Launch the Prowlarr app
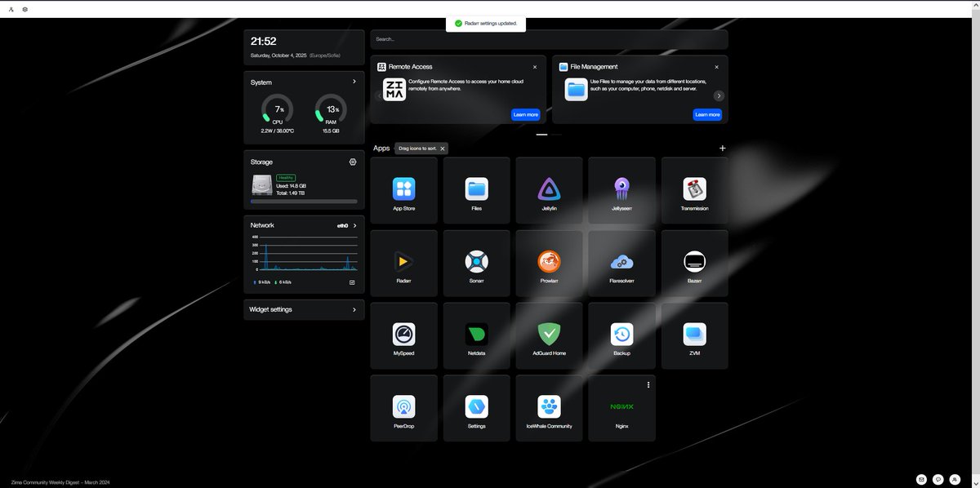980x488 pixels. click(549, 263)
